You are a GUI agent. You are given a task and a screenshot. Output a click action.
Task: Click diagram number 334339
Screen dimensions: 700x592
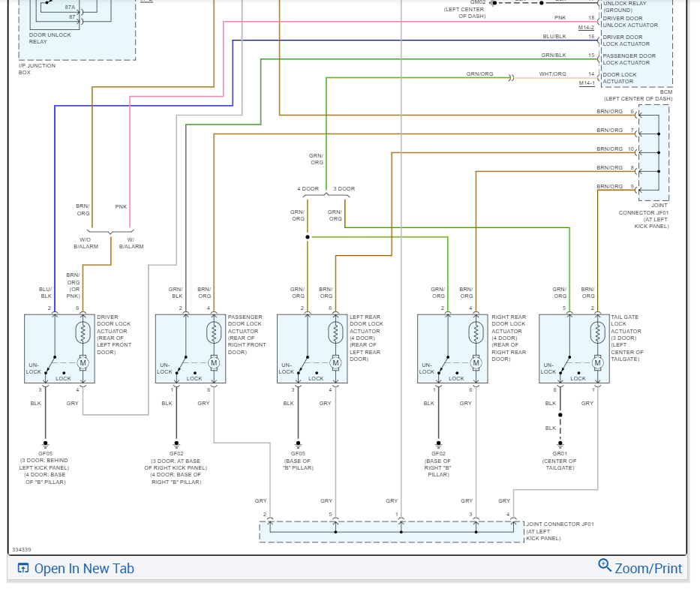click(22, 549)
